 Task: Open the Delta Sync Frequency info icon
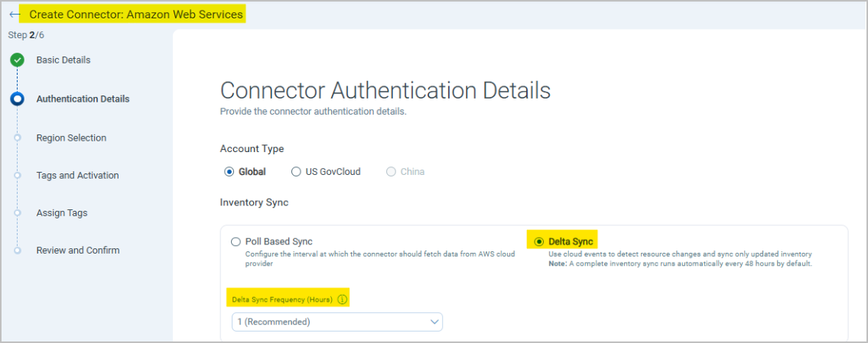click(x=342, y=300)
